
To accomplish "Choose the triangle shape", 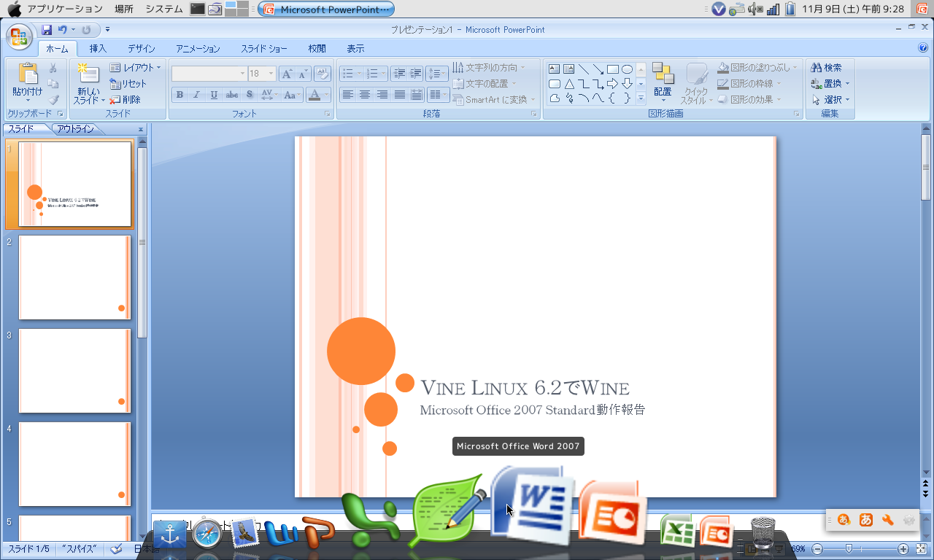I will (x=569, y=84).
